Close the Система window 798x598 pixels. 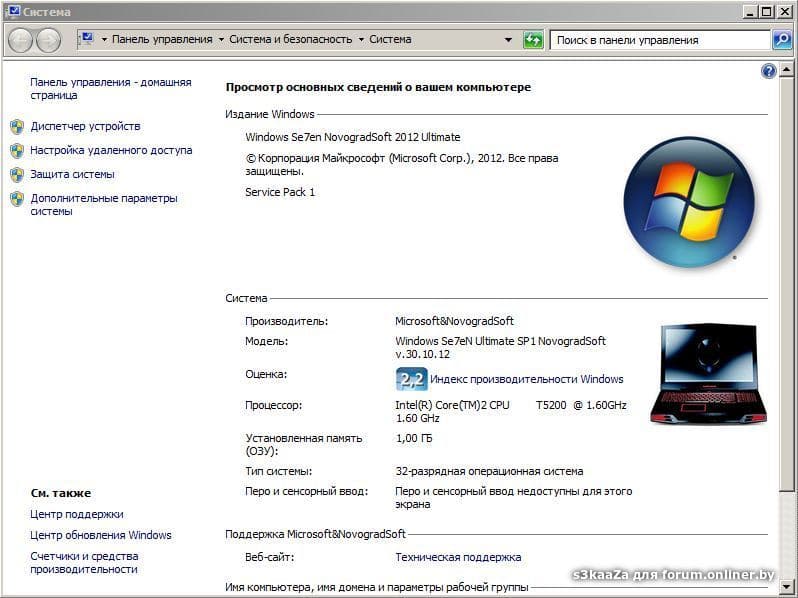(x=785, y=11)
